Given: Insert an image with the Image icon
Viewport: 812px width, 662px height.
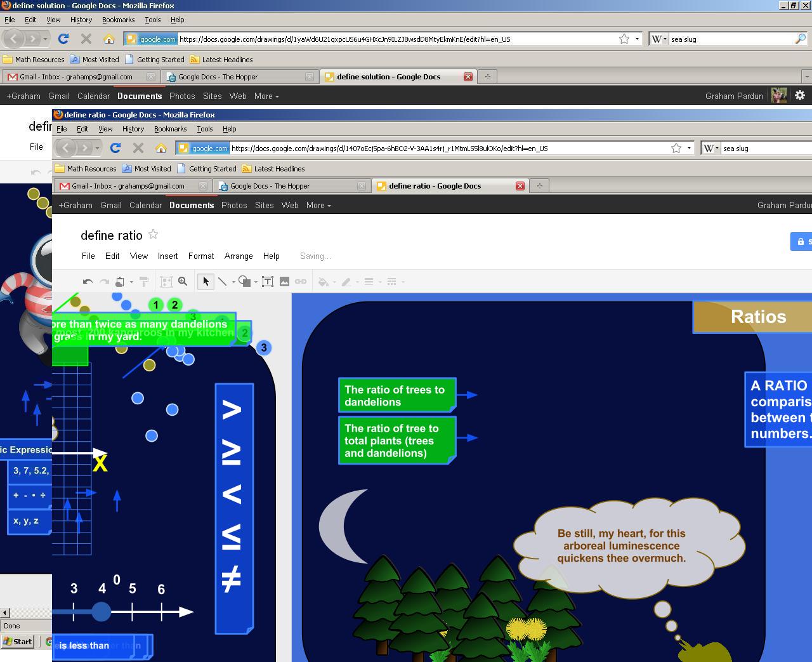Looking at the screenshot, I should 284,281.
